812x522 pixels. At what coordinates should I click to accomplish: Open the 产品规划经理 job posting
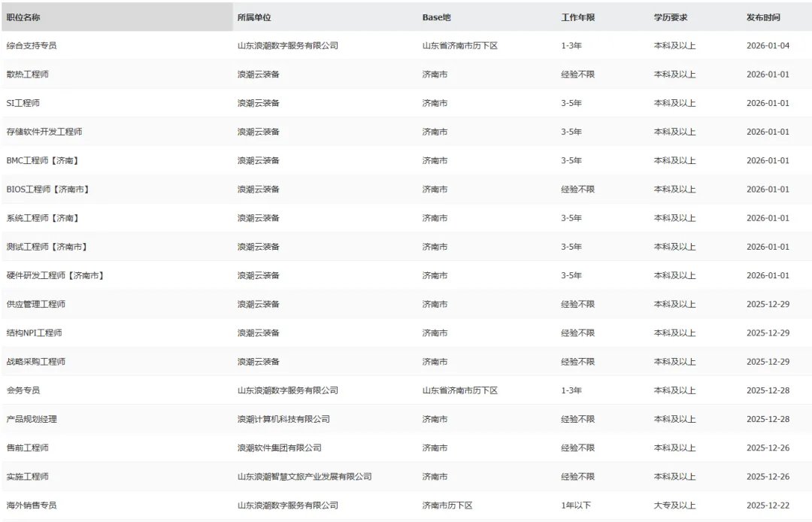coord(32,420)
